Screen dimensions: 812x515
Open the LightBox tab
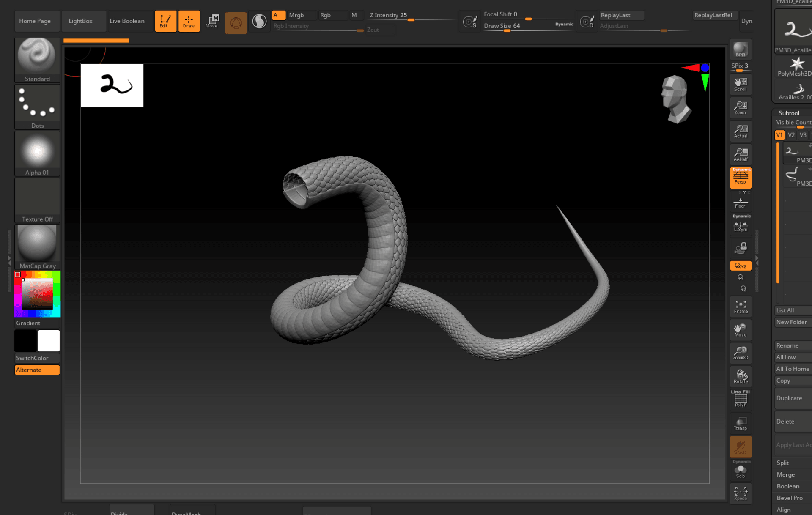[x=80, y=21]
